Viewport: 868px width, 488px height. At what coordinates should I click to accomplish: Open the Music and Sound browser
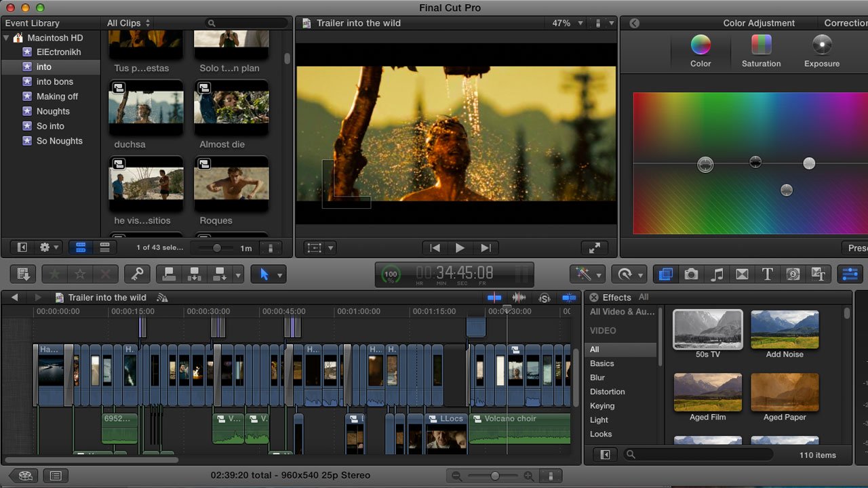[x=717, y=274]
